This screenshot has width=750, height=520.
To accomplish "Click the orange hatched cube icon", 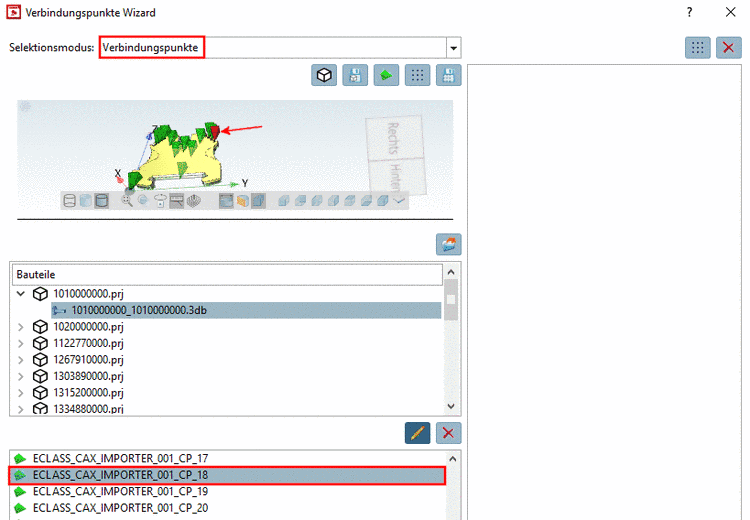I will [x=243, y=201].
